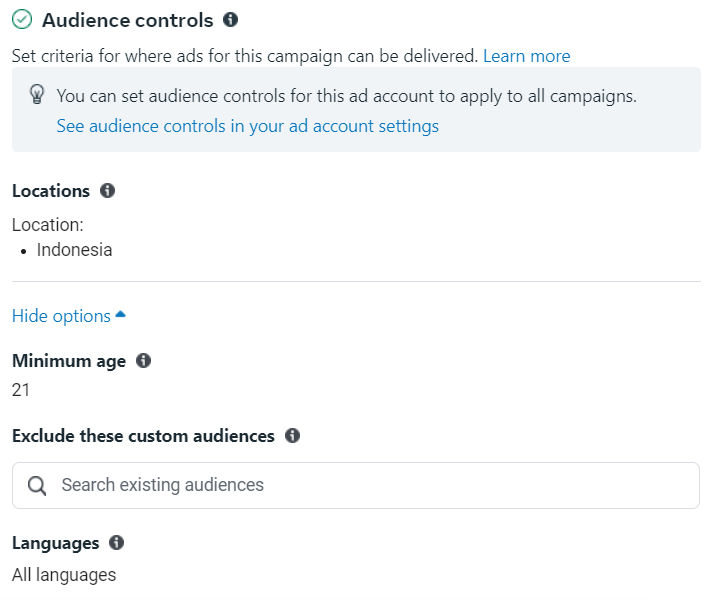
Task: Click the Locations section label
Action: pos(51,191)
